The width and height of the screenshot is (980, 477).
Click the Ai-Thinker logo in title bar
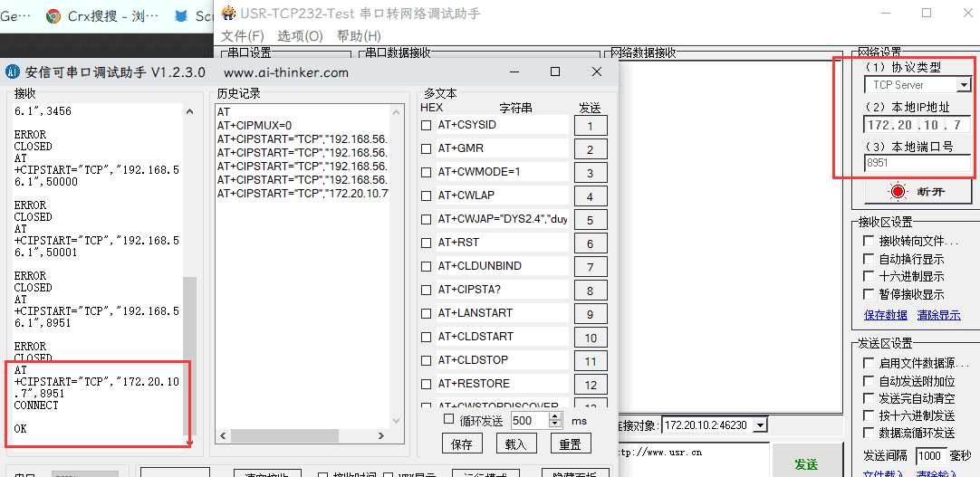(14, 72)
